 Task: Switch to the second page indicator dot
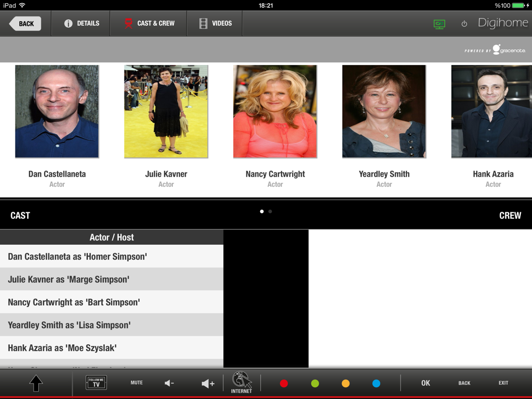click(270, 212)
